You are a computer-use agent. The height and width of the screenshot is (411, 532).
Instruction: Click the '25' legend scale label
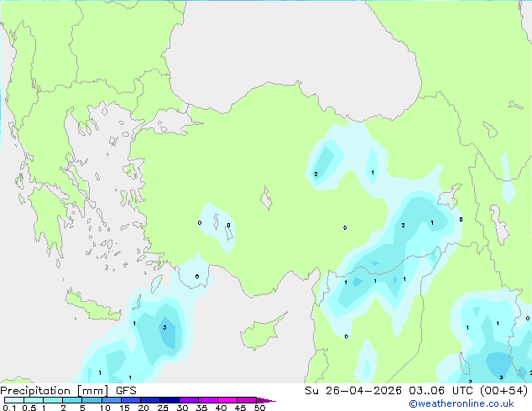click(163, 408)
